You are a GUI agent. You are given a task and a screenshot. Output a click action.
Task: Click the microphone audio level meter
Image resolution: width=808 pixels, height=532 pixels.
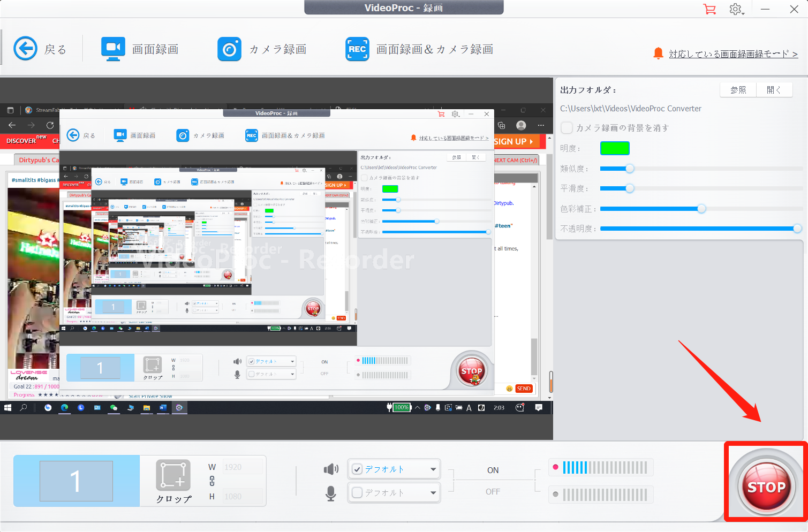(x=601, y=495)
